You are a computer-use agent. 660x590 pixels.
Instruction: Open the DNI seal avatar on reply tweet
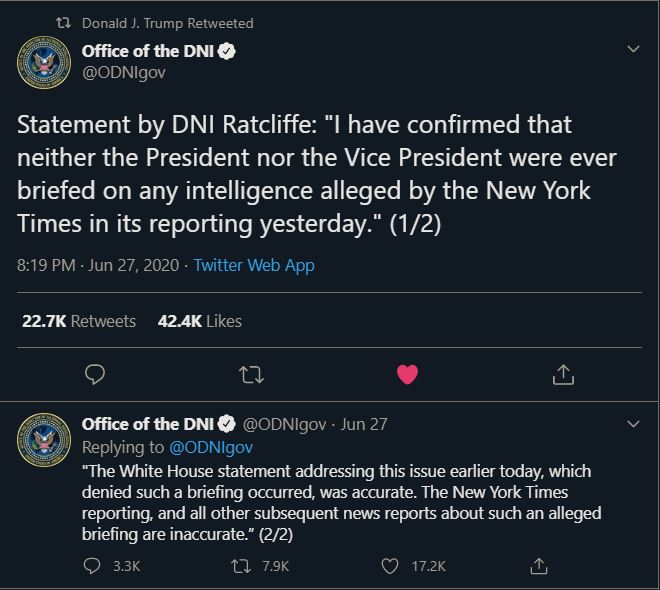44,440
